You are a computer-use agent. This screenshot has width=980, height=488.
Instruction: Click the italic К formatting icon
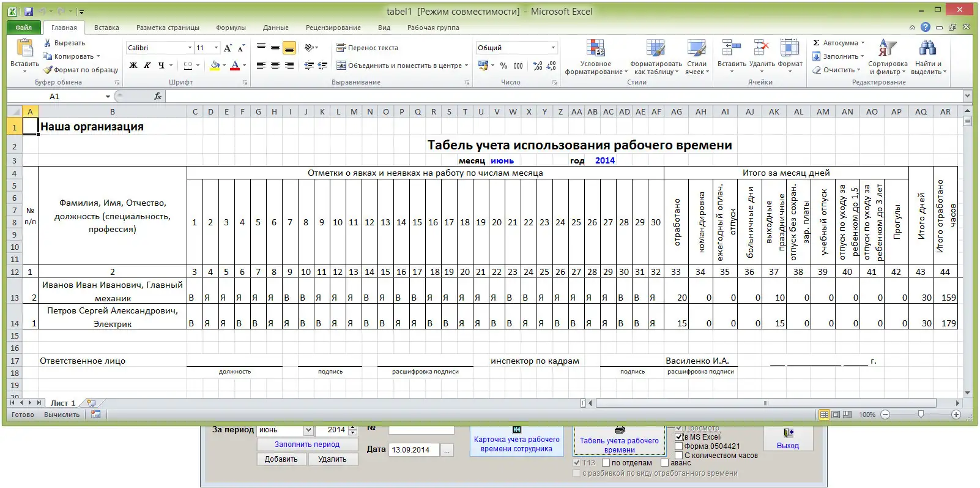pos(147,66)
